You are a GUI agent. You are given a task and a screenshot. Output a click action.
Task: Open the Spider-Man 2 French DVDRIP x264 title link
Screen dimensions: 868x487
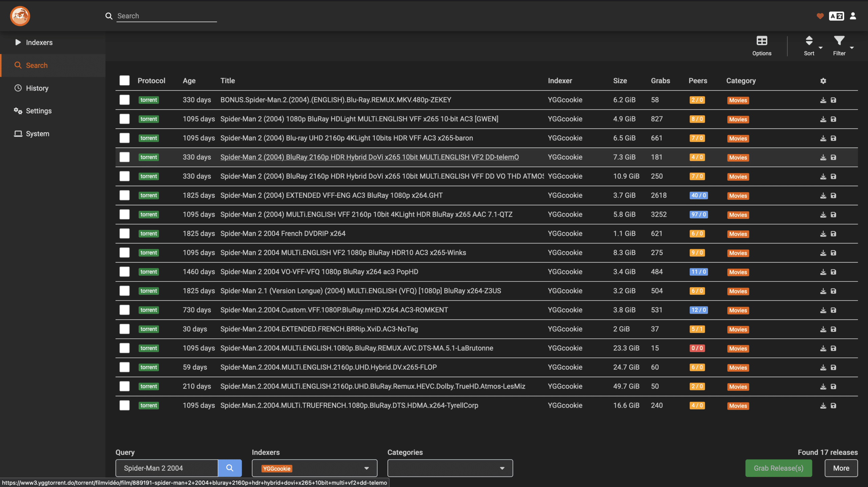click(x=283, y=233)
